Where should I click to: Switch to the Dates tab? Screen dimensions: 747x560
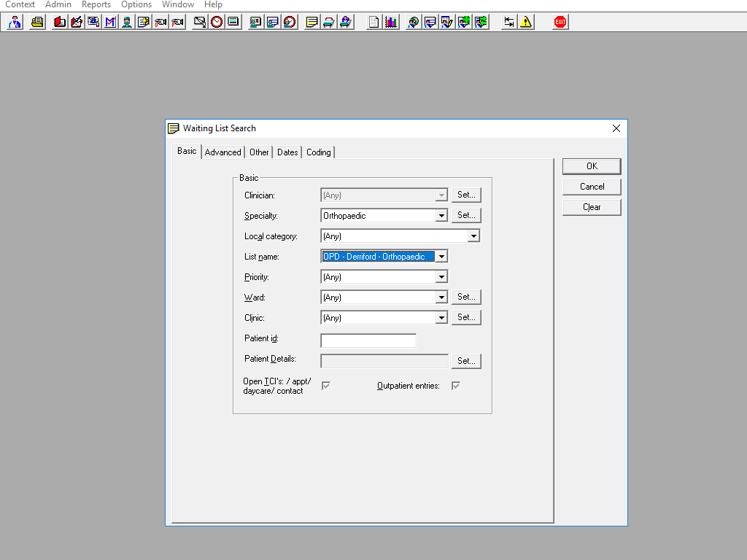(x=287, y=152)
